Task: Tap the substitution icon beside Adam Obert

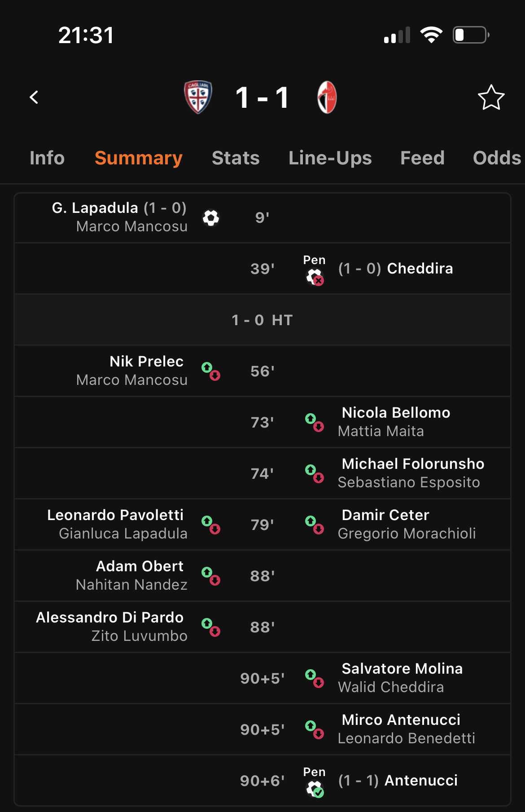Action: (x=211, y=576)
